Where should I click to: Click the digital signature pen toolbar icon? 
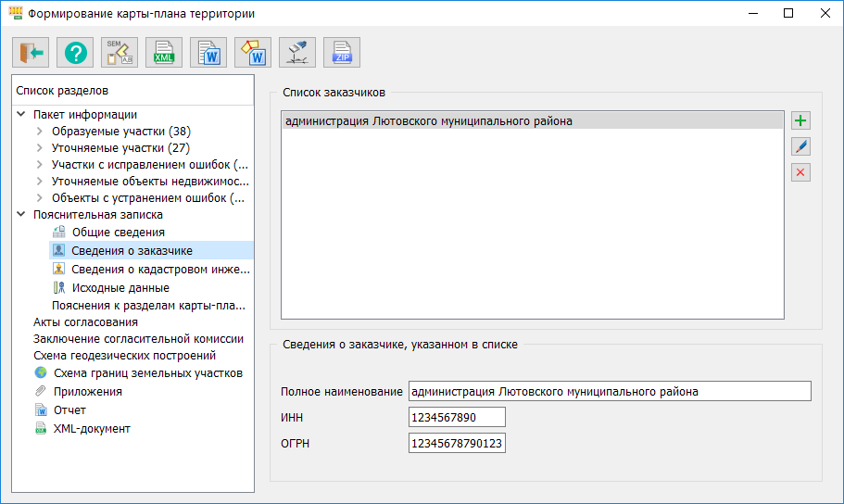(x=297, y=53)
